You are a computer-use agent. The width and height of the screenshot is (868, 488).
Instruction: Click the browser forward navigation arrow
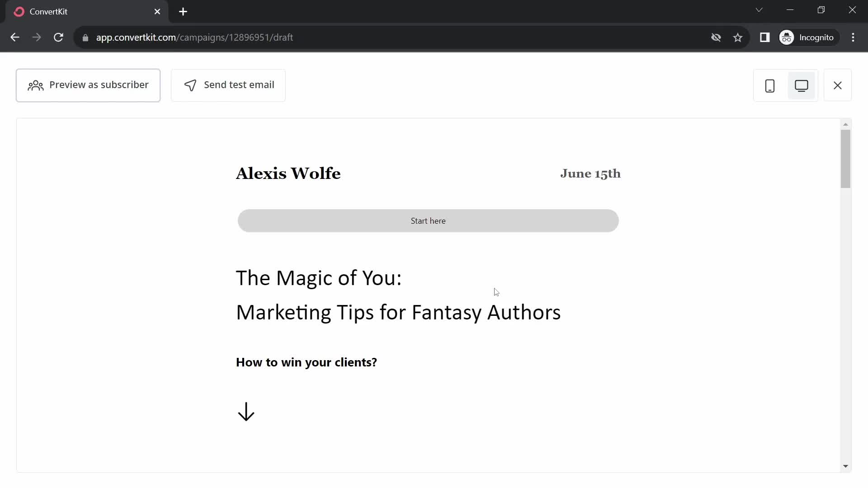tap(37, 37)
